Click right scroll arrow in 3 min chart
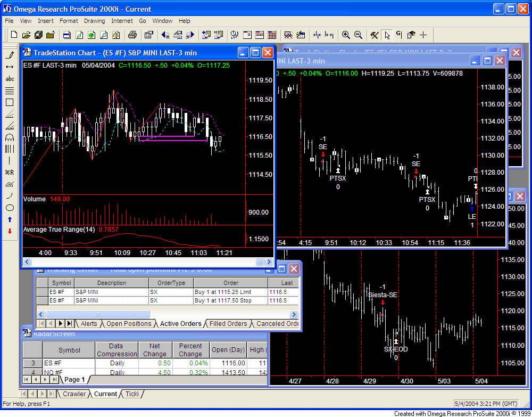 [x=269, y=262]
